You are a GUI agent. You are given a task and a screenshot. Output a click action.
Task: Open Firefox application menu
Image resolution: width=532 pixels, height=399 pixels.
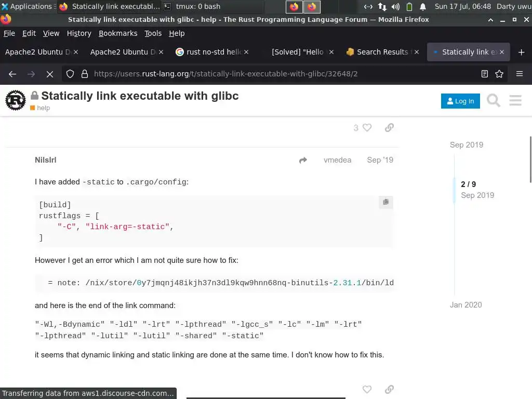(x=519, y=74)
